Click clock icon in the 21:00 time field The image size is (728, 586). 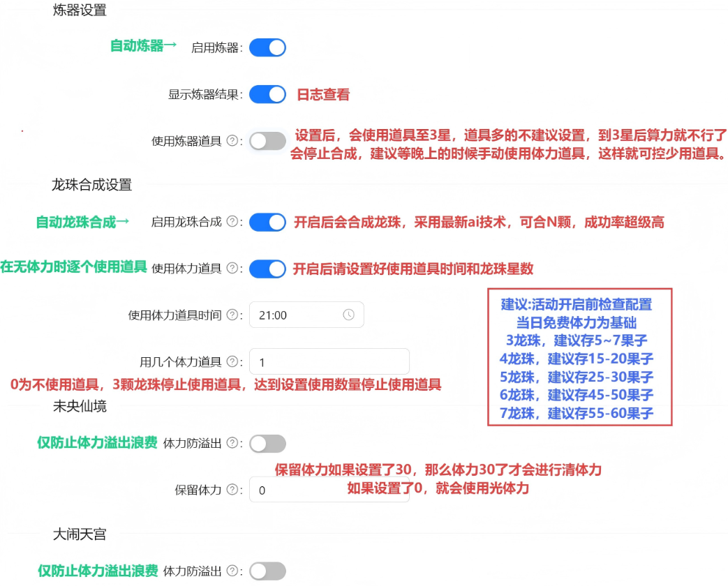pos(348,315)
